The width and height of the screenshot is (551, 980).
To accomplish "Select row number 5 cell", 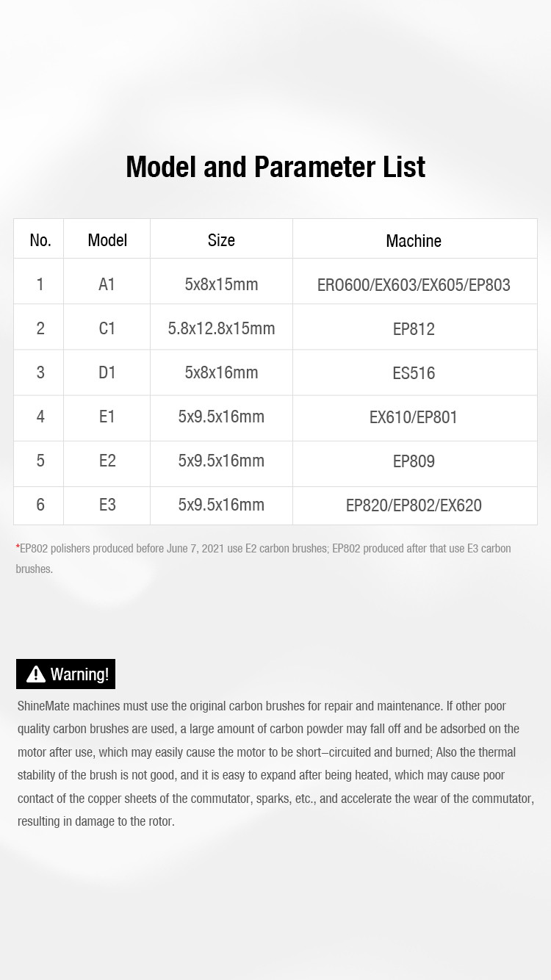I will (40, 461).
